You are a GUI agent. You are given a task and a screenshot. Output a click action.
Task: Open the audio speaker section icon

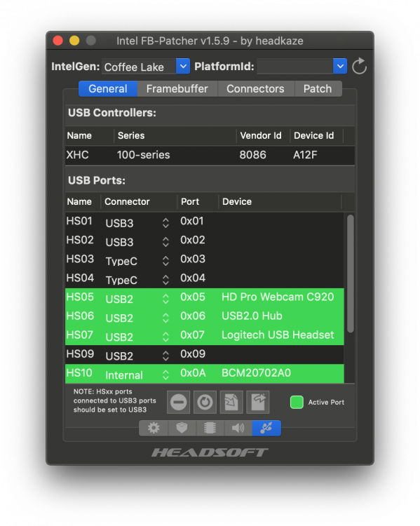tap(238, 428)
